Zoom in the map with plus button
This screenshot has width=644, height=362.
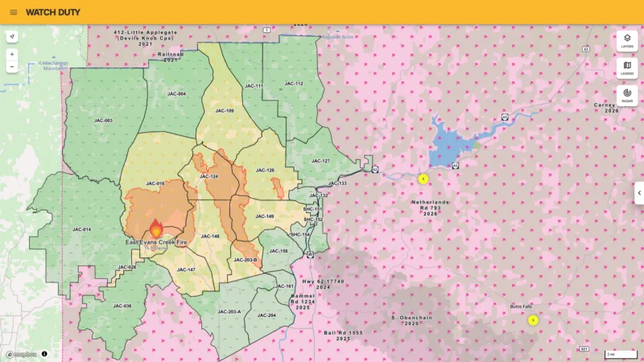pos(12,54)
